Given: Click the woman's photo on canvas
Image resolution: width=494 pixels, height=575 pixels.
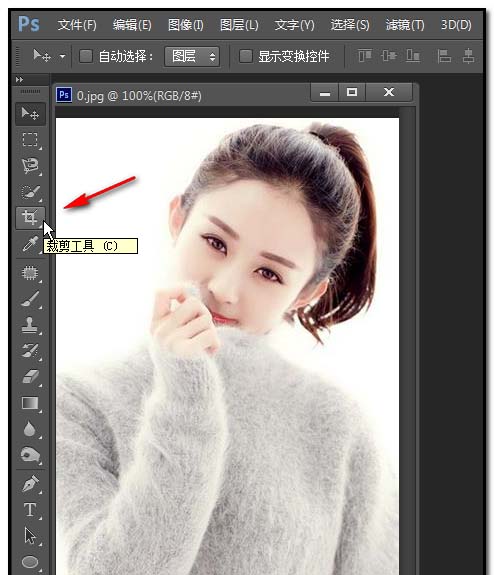Looking at the screenshot, I should tap(227, 346).
